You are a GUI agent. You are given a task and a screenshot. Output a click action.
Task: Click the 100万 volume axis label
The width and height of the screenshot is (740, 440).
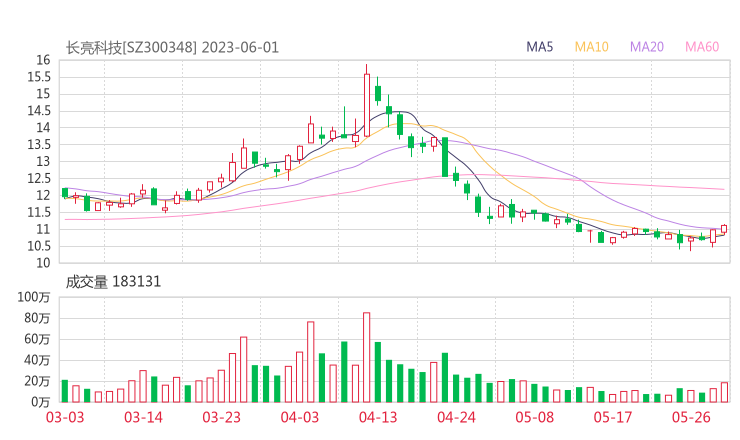[34, 297]
